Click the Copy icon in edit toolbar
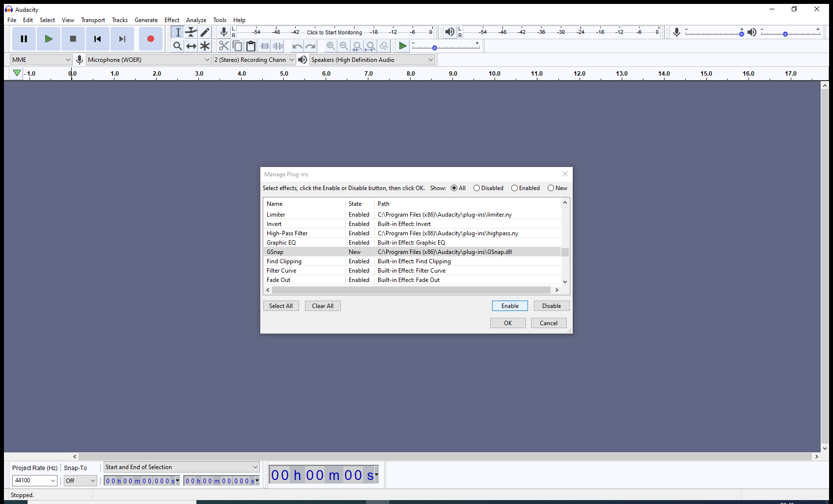833x504 pixels. coord(237,46)
